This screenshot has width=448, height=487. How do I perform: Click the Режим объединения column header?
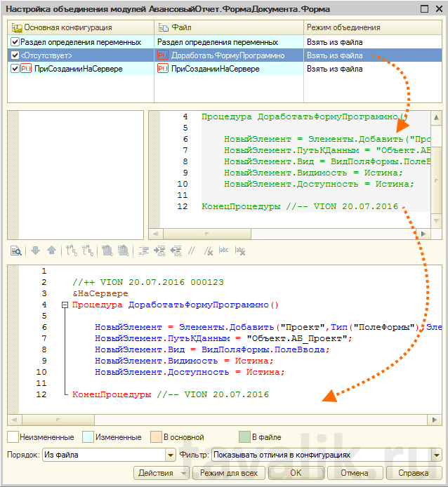pos(373,27)
